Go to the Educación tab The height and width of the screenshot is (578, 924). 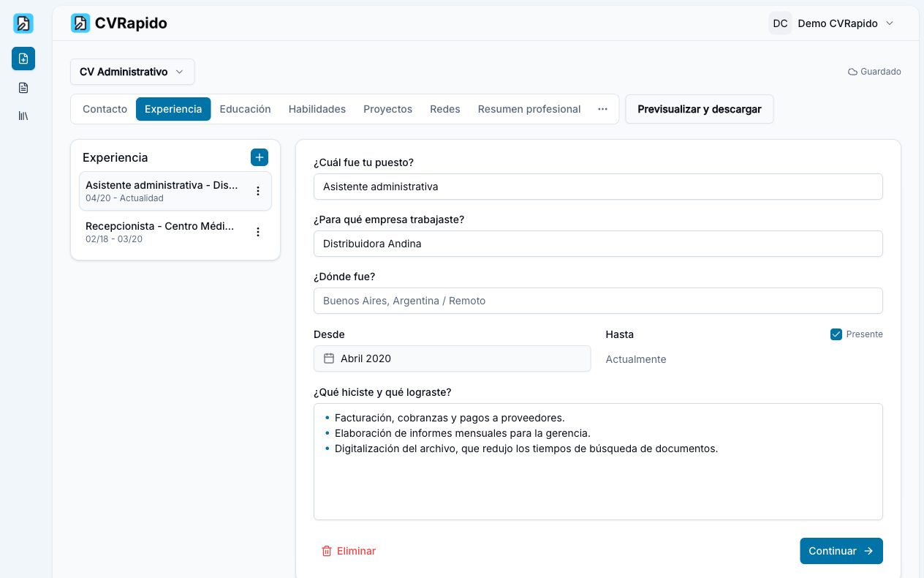(x=245, y=109)
